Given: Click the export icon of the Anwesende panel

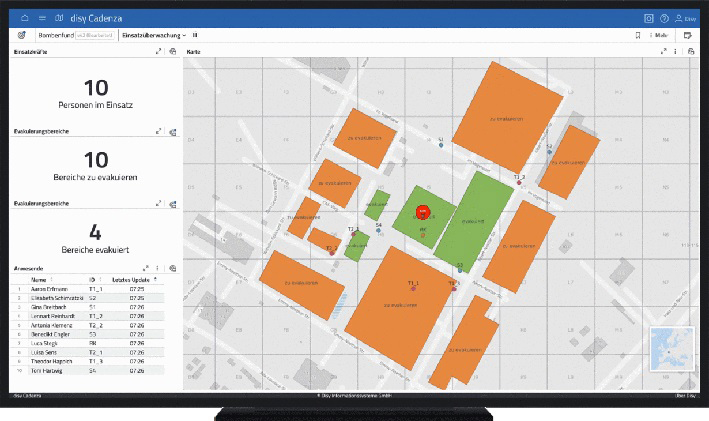Looking at the screenshot, I should [x=173, y=268].
